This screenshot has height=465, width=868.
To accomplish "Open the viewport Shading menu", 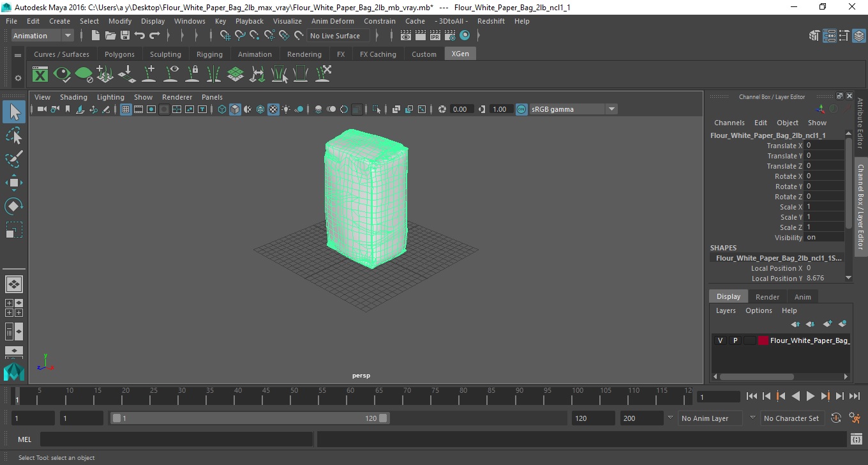I will click(x=73, y=97).
